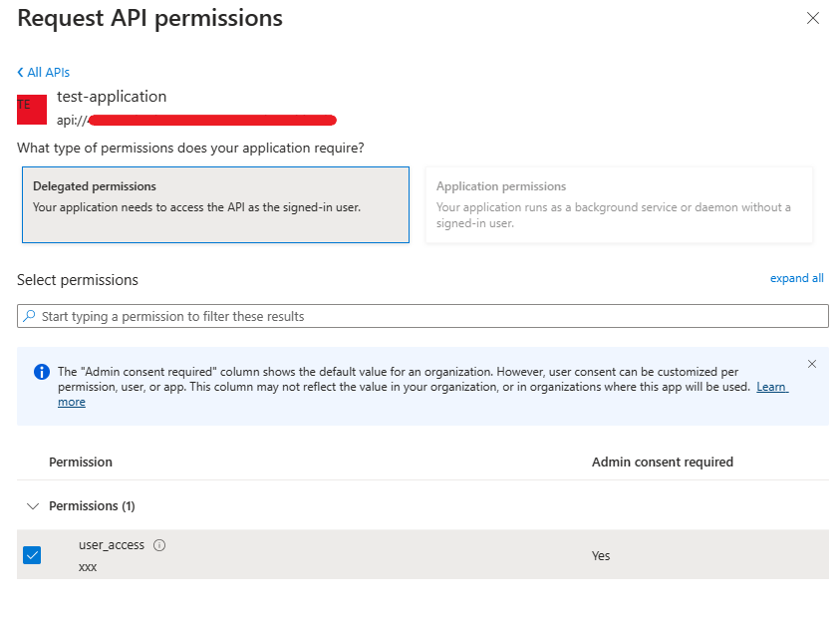Click the Admin consent required column header
The width and height of the screenshot is (840, 617).
pos(663,463)
